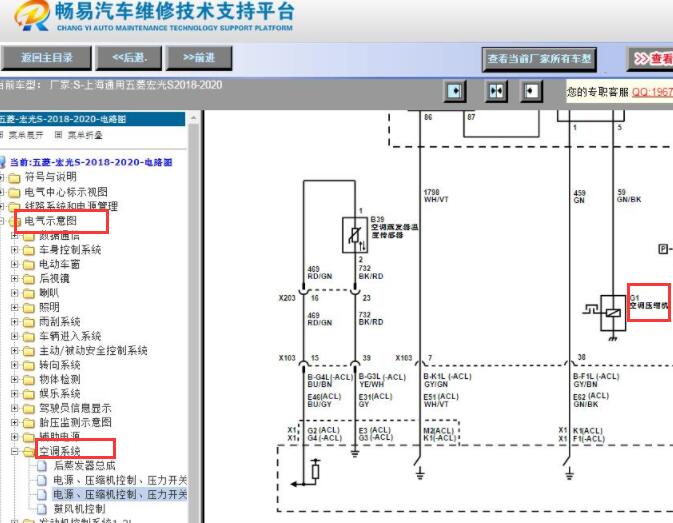The height and width of the screenshot is (523, 673).
Task: Click the page icon beside 后蒸发器总成
Action: coord(42,466)
